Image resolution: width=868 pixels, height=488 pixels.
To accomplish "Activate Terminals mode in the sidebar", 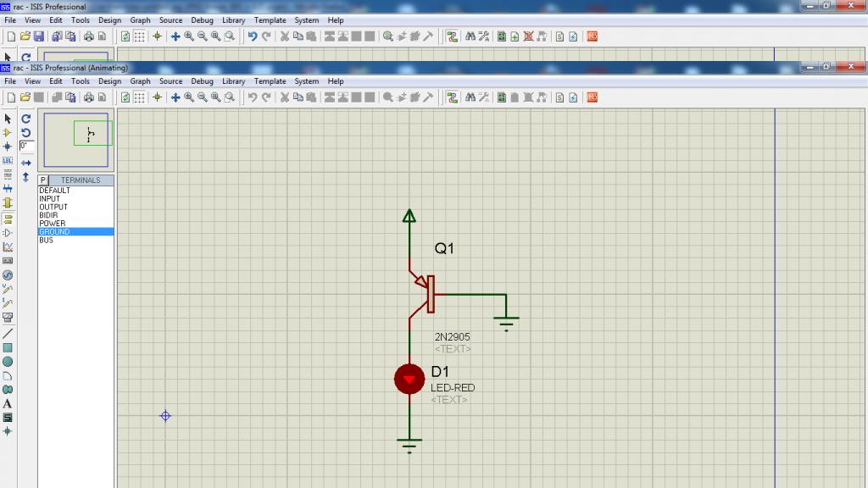I will point(7,219).
